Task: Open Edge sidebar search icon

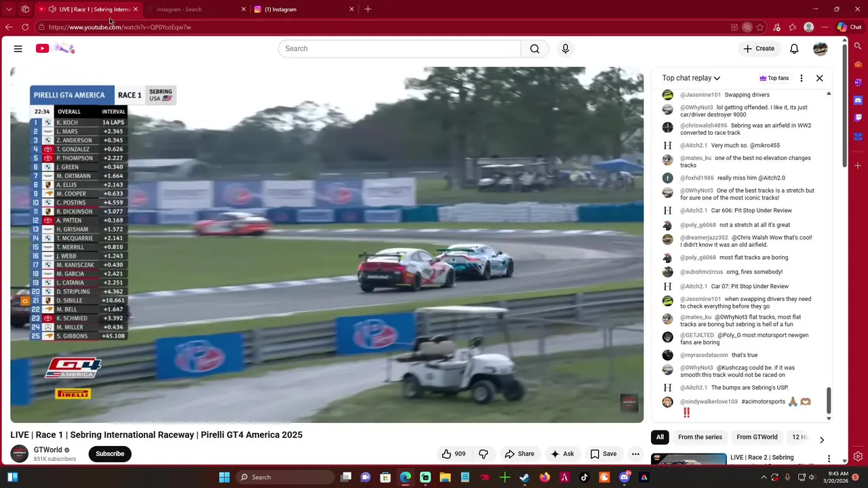Action: click(x=858, y=46)
